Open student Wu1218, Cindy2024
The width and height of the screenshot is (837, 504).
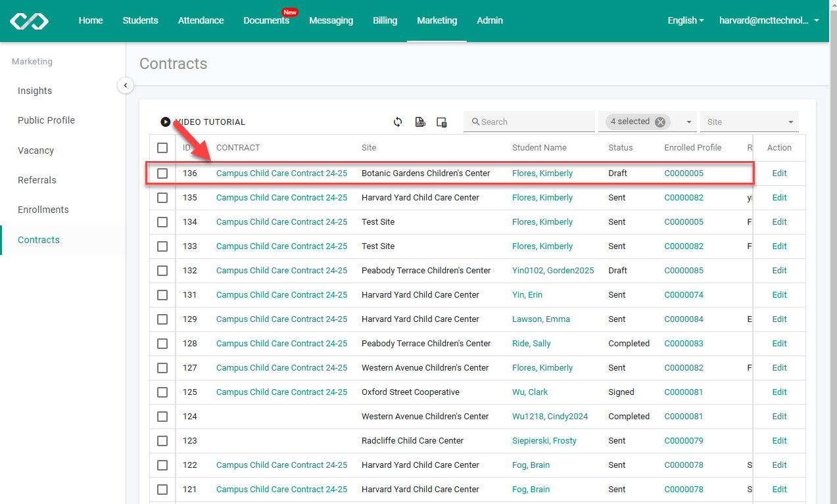pyautogui.click(x=550, y=417)
